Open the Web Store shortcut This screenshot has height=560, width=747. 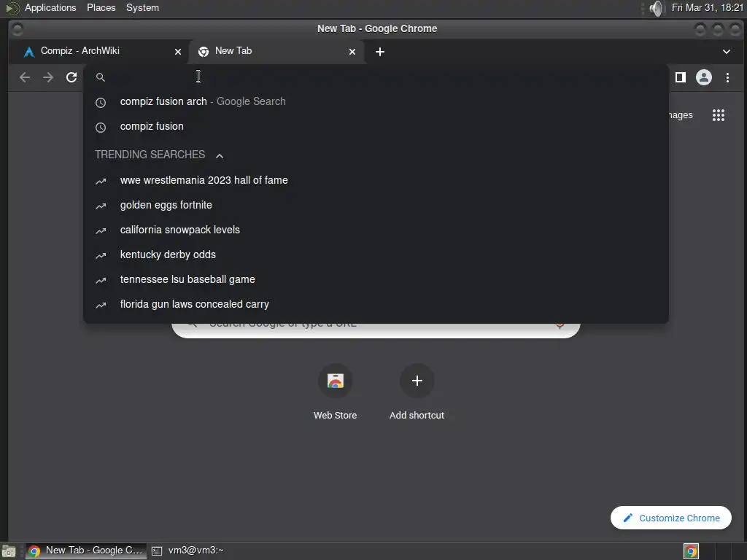point(335,392)
